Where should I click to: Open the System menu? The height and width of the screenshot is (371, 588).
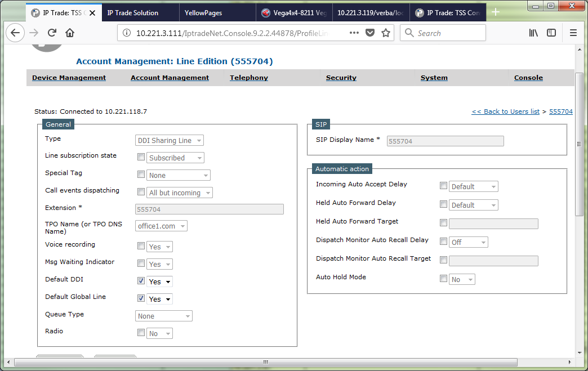(434, 78)
